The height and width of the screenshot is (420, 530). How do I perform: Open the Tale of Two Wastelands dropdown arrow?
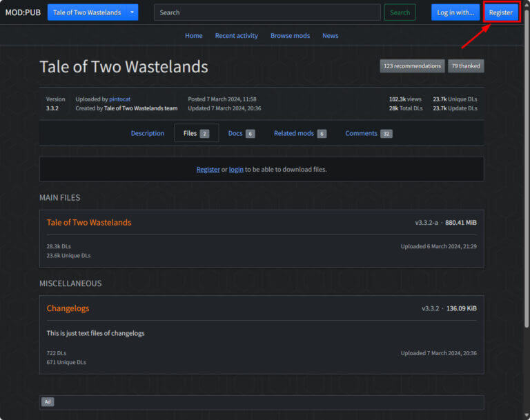(132, 12)
